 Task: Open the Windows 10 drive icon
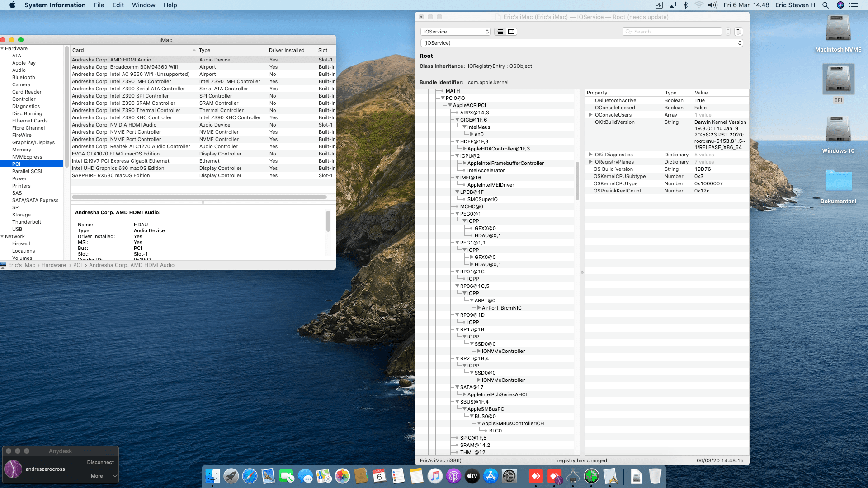coord(838,131)
